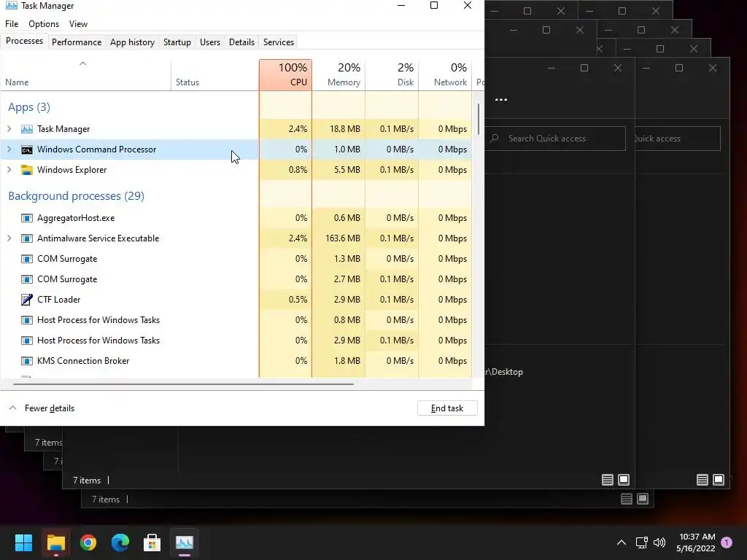This screenshot has height=560, width=747.
Task: Collapse with the Fewer details chevron
Action: [x=13, y=408]
